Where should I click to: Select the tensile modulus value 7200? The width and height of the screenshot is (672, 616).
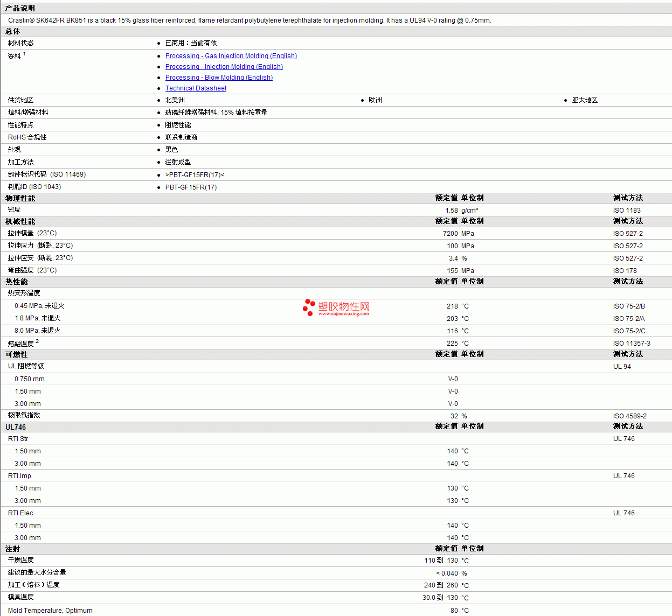click(x=451, y=234)
